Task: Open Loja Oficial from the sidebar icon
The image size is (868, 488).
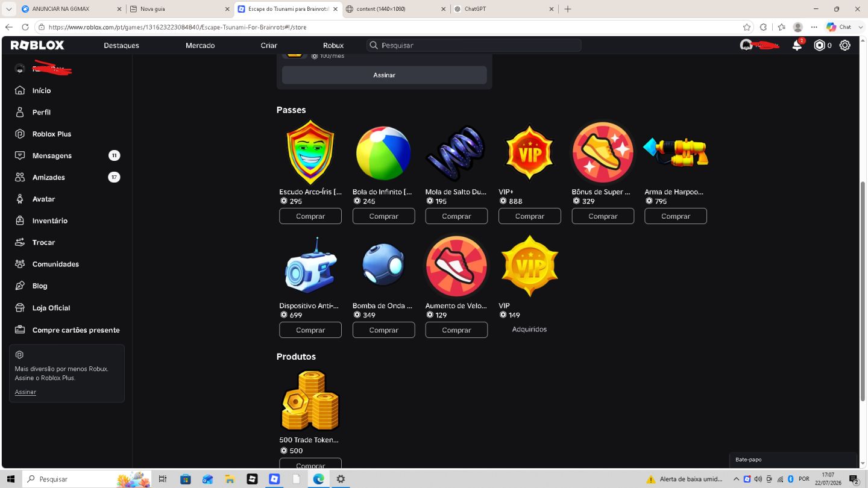Action: [x=20, y=308]
